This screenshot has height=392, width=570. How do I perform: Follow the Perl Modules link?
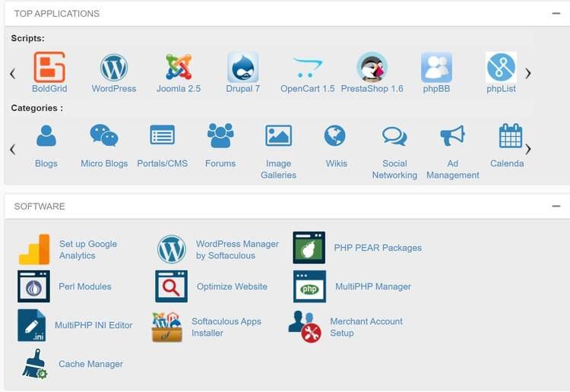pos(84,286)
